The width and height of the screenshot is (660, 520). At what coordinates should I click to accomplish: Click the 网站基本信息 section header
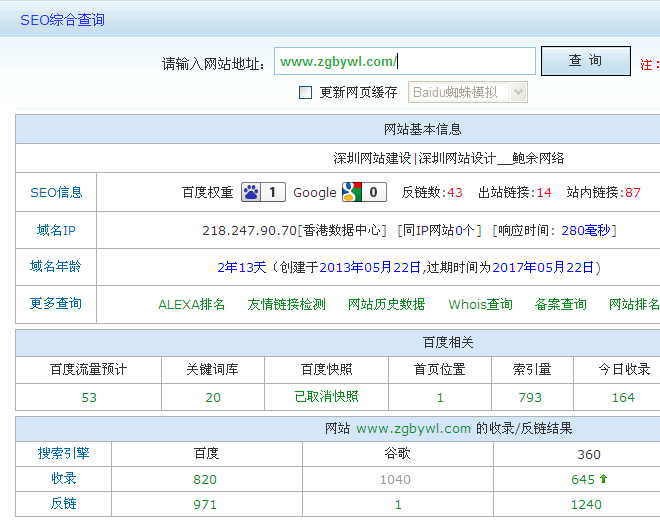422,129
